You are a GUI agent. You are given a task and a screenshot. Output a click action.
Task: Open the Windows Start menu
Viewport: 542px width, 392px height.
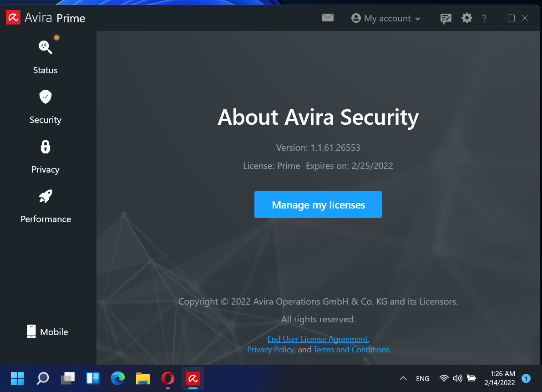click(17, 378)
